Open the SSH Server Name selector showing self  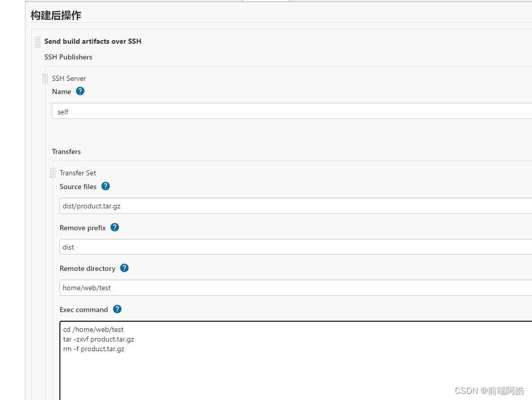coord(292,111)
